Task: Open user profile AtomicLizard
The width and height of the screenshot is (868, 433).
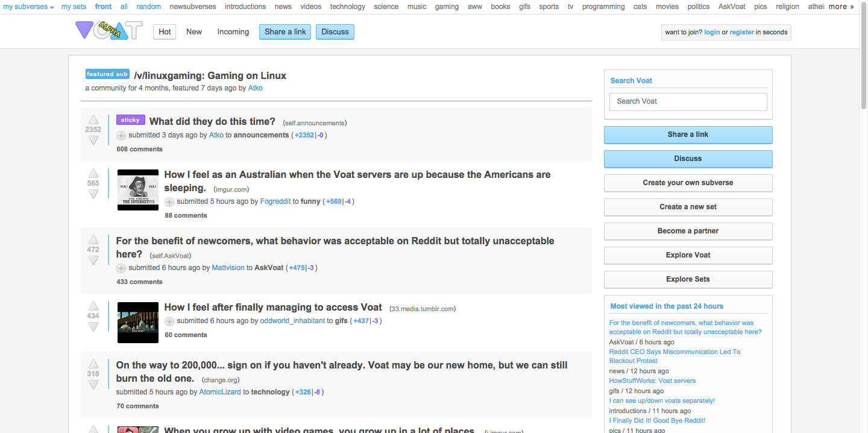Action: pos(220,392)
